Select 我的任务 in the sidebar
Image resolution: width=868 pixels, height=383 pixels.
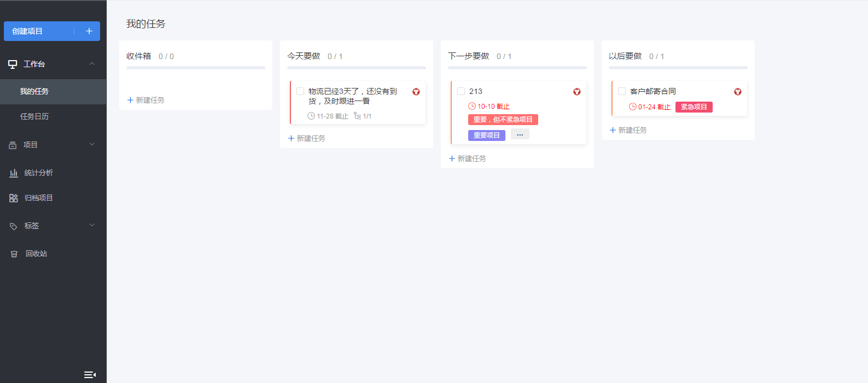pyautogui.click(x=34, y=91)
